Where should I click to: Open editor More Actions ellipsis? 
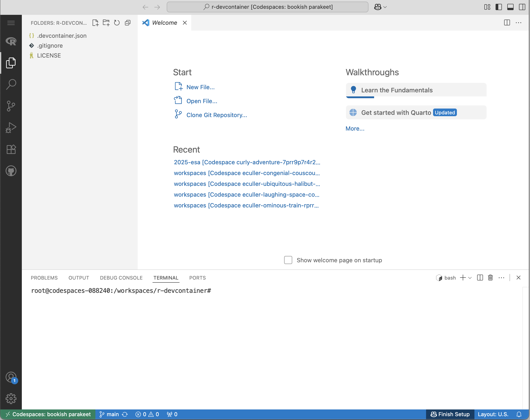519,23
